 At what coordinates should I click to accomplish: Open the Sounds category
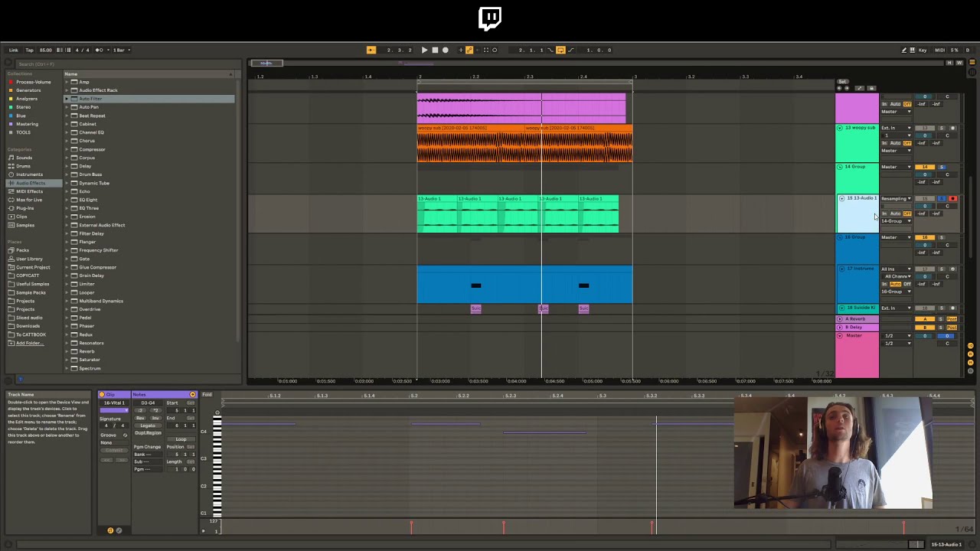(x=24, y=158)
